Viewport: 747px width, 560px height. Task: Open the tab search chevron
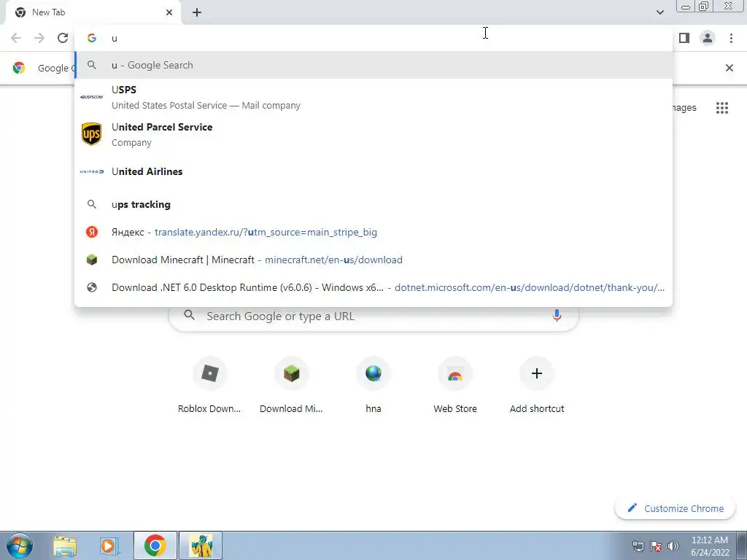659,12
